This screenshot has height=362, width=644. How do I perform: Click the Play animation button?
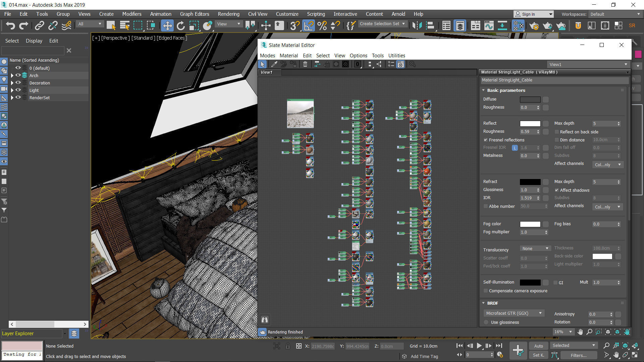coord(479,346)
